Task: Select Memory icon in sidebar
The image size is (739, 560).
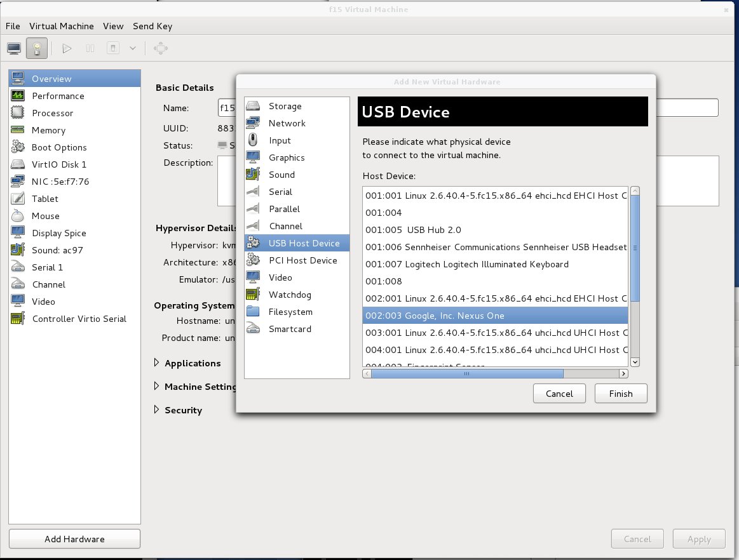Action: 18,130
